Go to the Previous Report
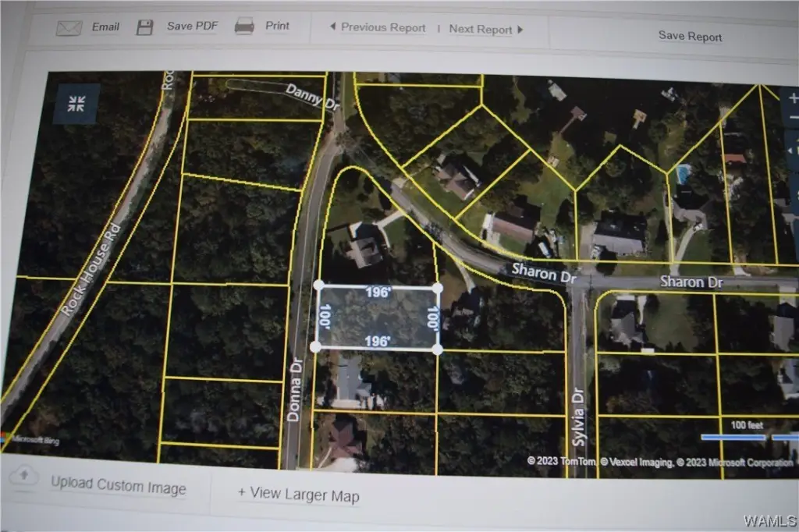Viewport: 799px width, 532px height. pyautogui.click(x=378, y=27)
